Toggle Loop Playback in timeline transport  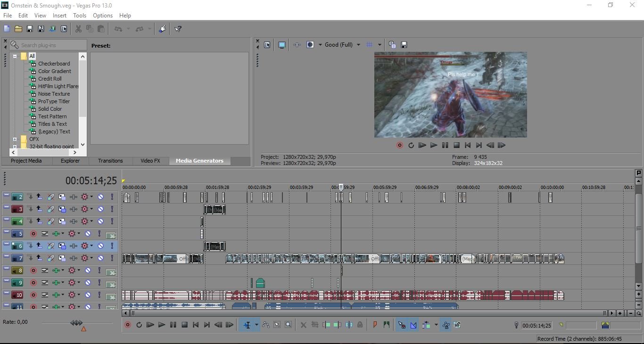click(x=139, y=325)
